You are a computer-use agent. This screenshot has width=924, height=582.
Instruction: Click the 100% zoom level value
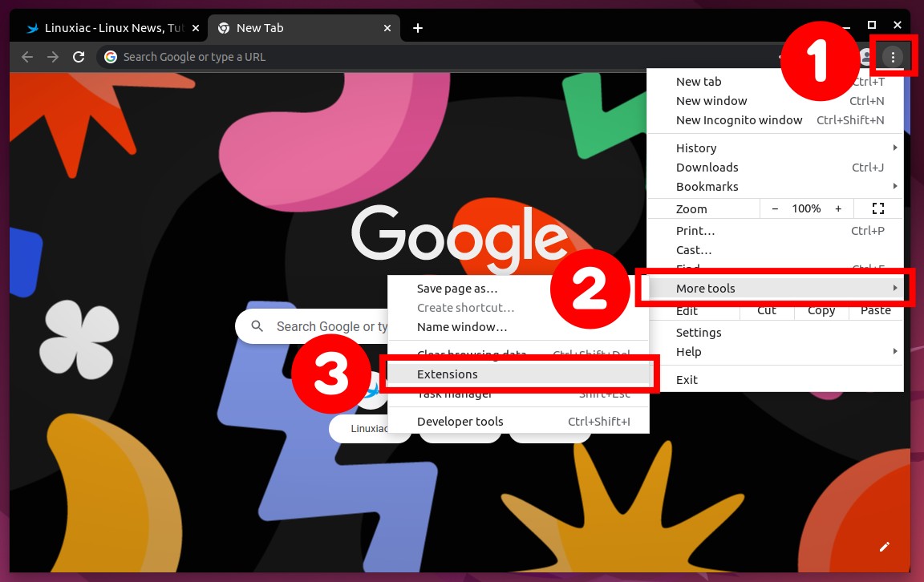click(806, 208)
